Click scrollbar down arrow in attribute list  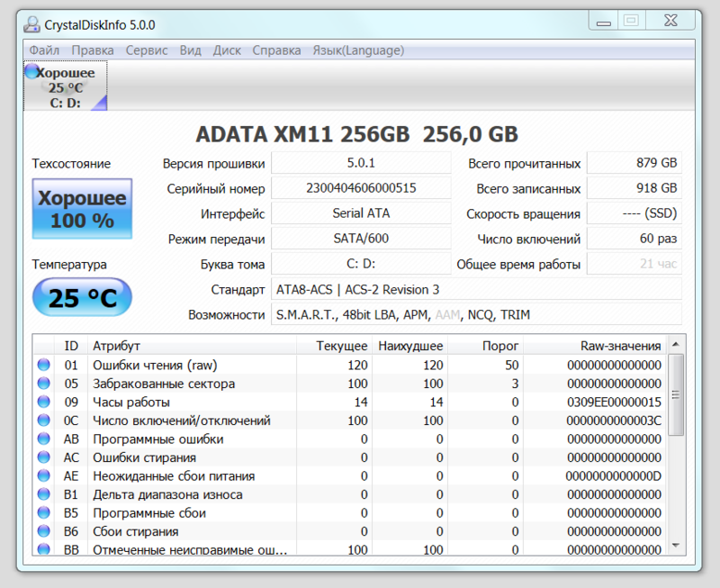point(676,546)
